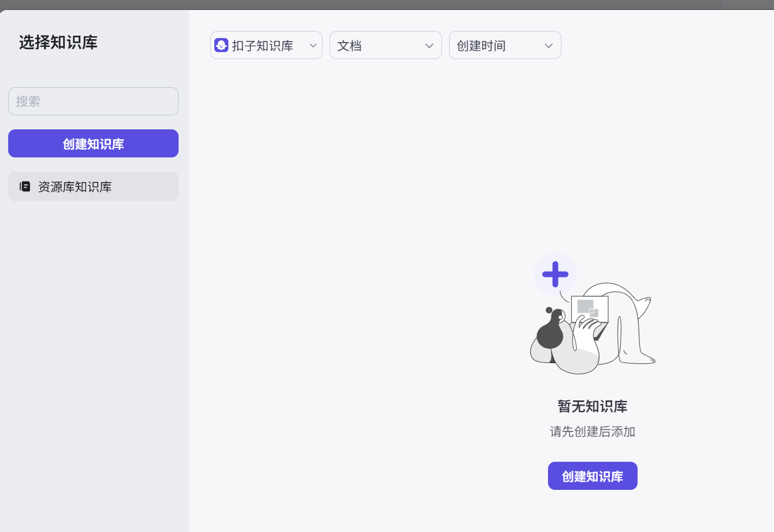
Task: Expand the knowledge base source selector
Action: click(266, 44)
